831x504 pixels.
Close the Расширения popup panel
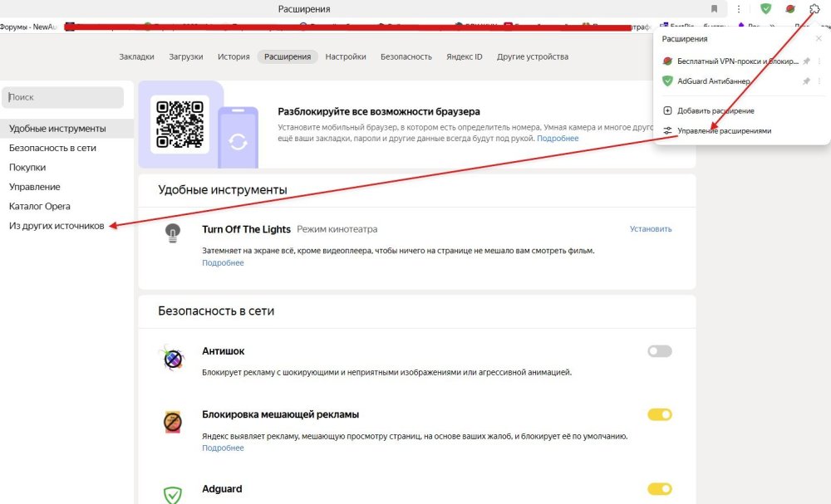point(819,39)
